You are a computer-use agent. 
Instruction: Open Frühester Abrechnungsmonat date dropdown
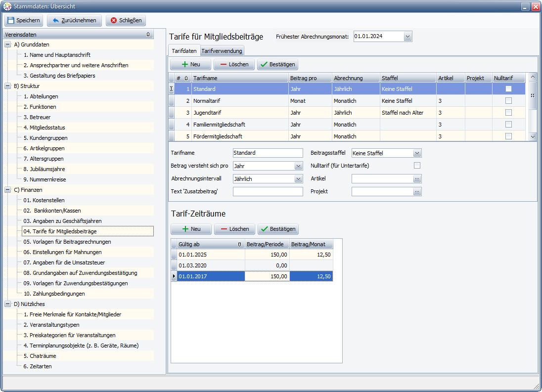pyautogui.click(x=407, y=36)
